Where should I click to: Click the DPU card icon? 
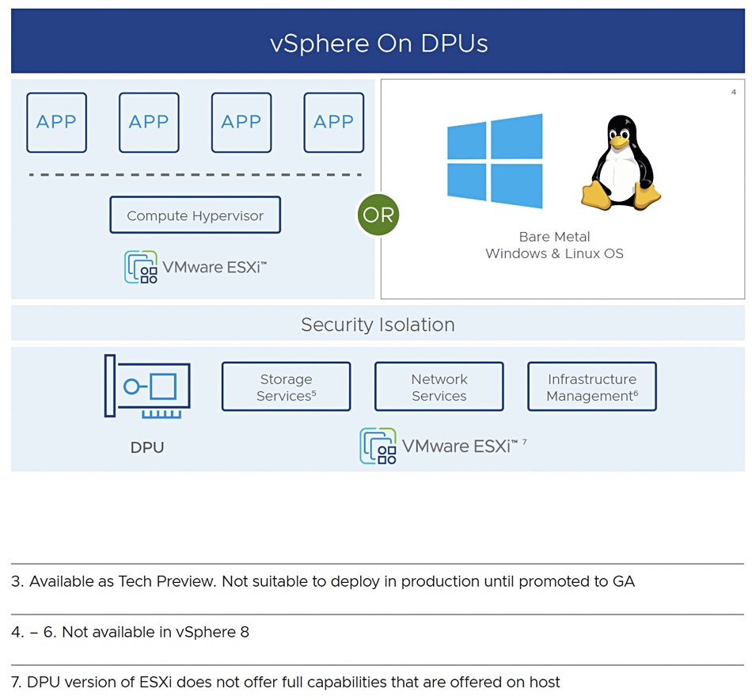147,386
